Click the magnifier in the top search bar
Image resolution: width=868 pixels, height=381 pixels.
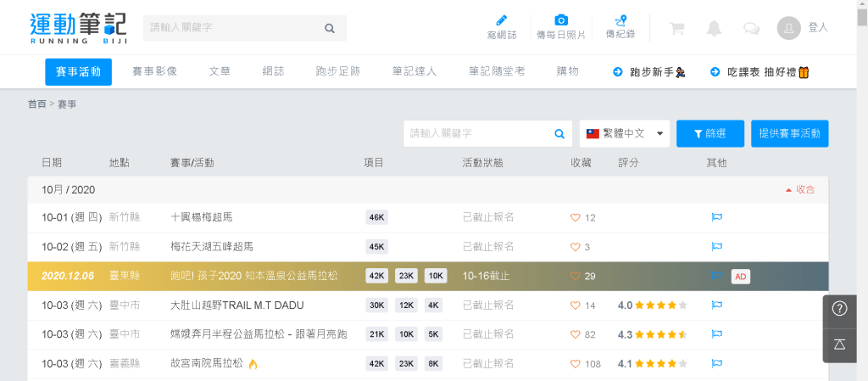pos(330,28)
